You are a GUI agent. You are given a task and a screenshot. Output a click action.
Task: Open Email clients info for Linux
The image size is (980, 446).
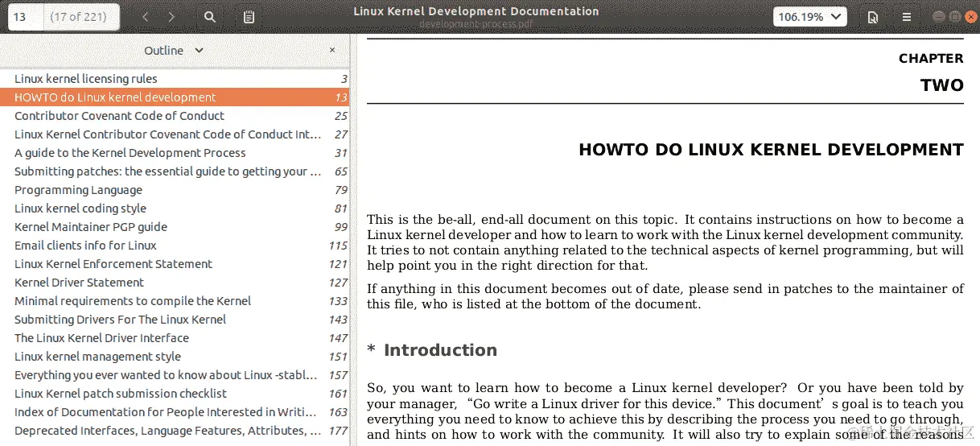(175, 246)
